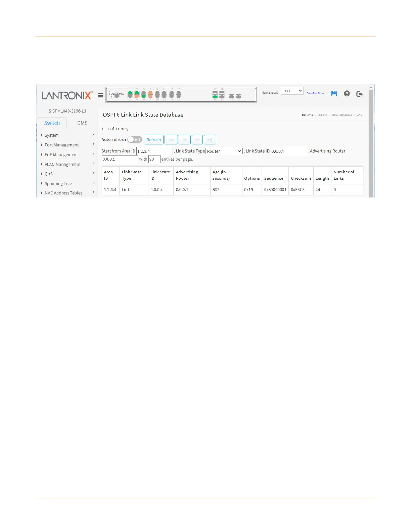Switch to the DMS tab
The width and height of the screenshot is (411, 532).
[82, 123]
